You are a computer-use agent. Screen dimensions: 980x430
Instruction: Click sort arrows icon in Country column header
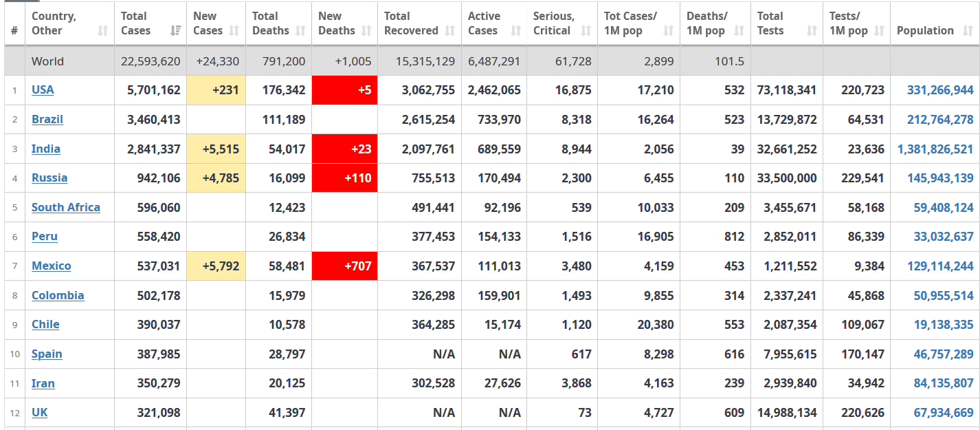pyautogui.click(x=102, y=31)
